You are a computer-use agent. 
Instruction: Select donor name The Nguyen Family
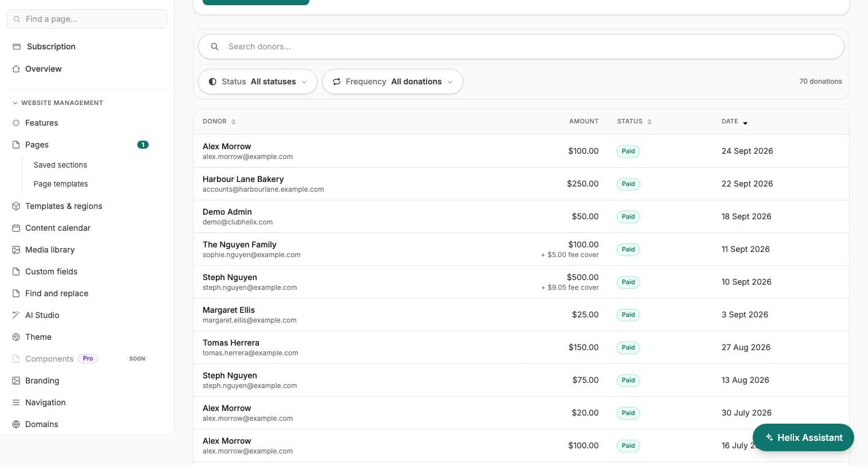tap(239, 245)
